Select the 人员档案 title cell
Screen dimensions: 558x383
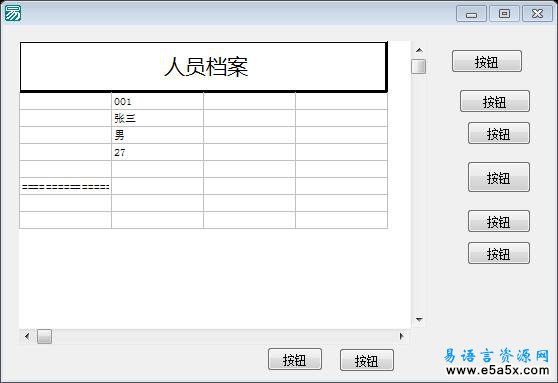(204, 67)
